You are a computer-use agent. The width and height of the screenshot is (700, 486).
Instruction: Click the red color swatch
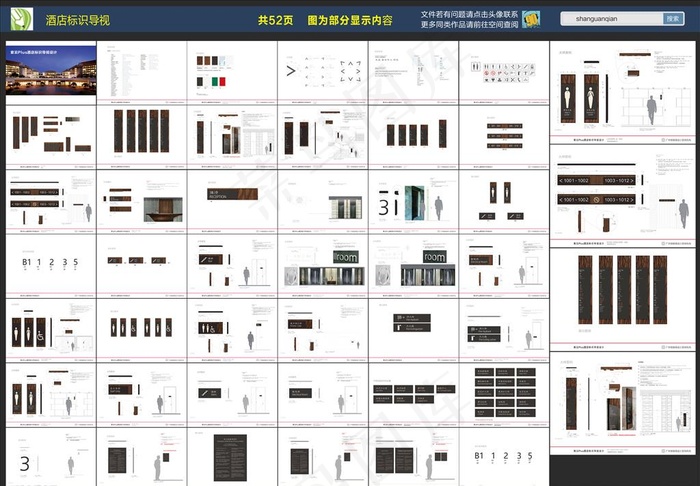(221, 80)
